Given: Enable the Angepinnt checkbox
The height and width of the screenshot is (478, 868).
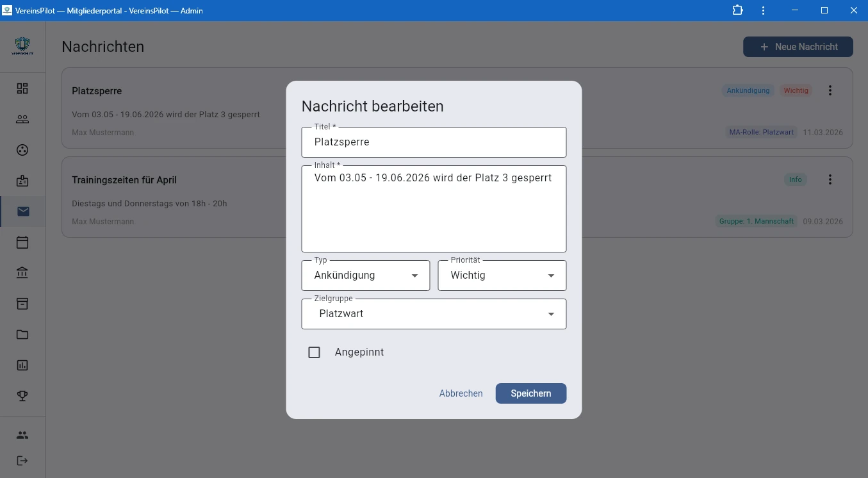Looking at the screenshot, I should [314, 352].
